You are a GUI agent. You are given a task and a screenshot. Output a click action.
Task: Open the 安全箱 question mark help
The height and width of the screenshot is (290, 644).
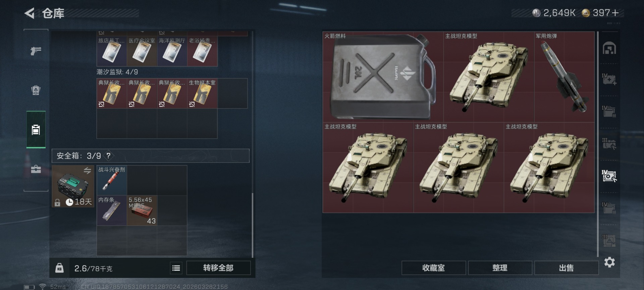[108, 156]
